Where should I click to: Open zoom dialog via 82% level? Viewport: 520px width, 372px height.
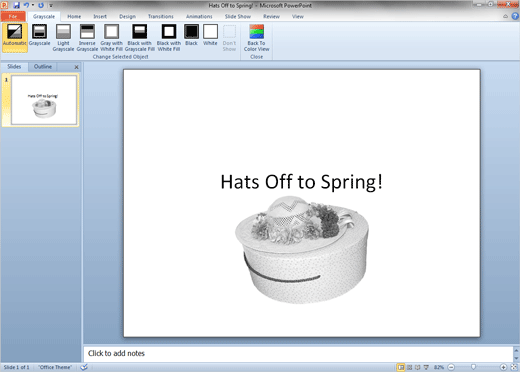(x=439, y=367)
